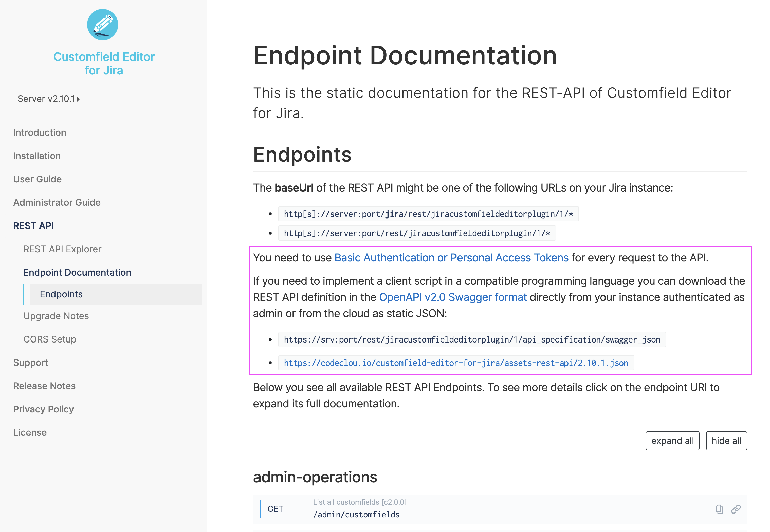Click the swagger_json URL code snippet
Viewport: 770px width, 532px height.
click(472, 339)
